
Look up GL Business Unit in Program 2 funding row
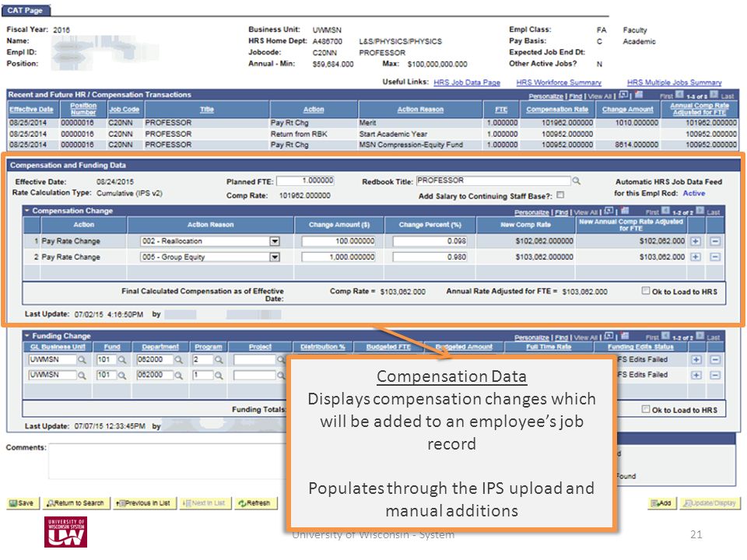(x=82, y=360)
